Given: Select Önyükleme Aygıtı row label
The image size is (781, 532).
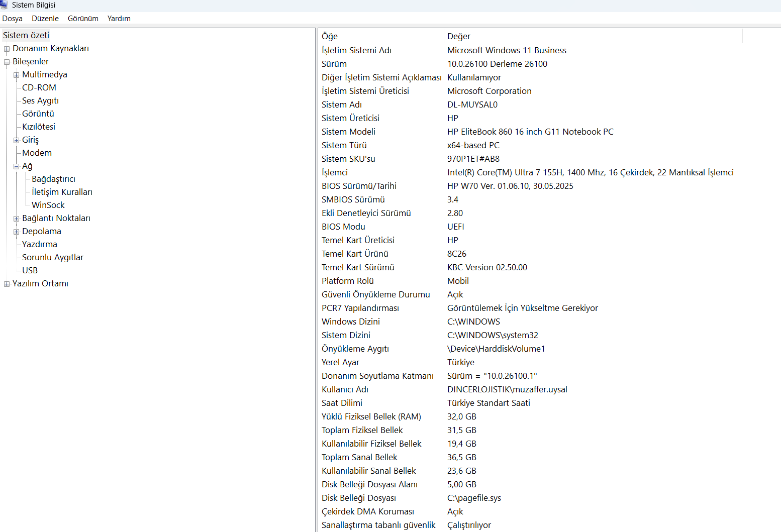Looking at the screenshot, I should [355, 349].
